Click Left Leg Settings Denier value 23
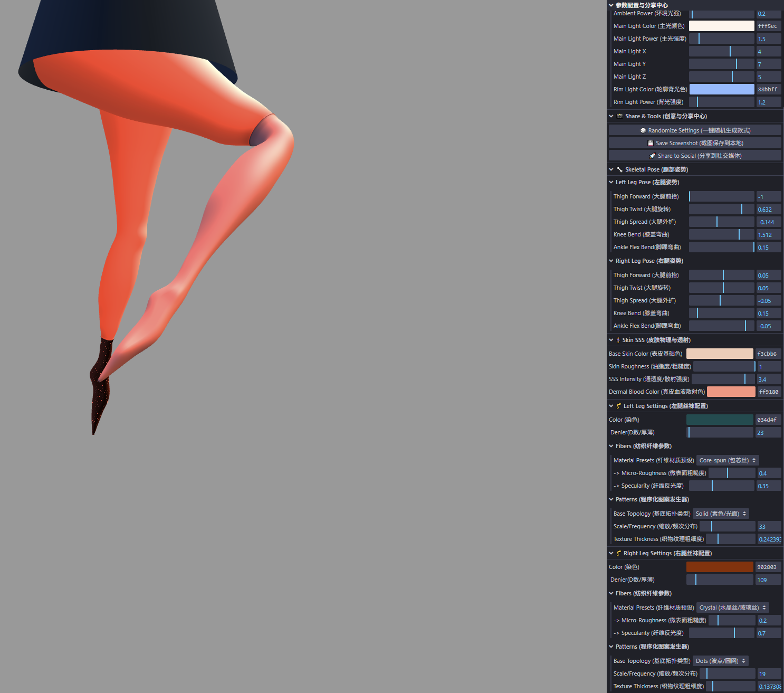 tap(768, 432)
